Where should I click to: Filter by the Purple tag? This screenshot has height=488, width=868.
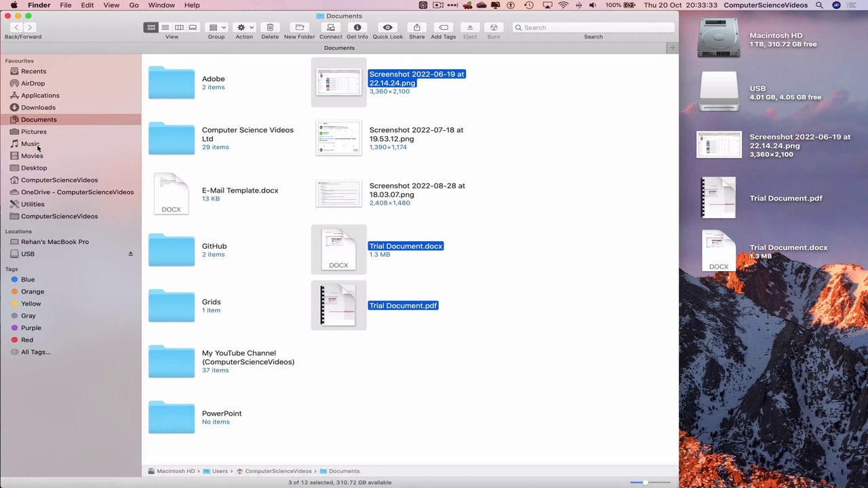(31, 329)
